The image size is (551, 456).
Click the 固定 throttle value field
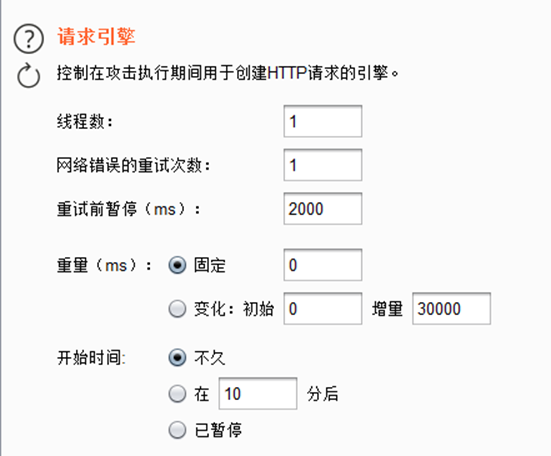[323, 265]
